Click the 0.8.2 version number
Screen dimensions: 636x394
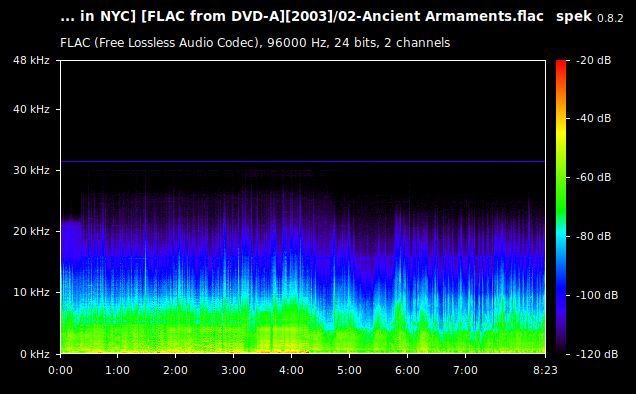(610, 18)
